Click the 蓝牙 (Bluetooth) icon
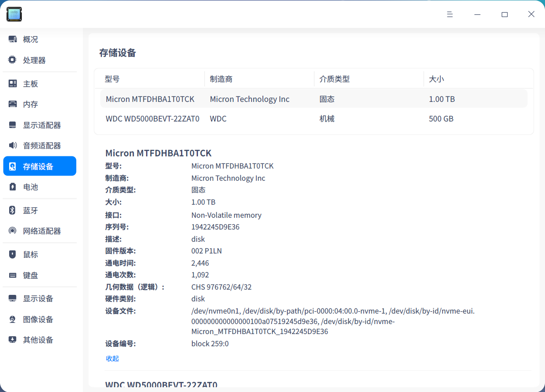Viewport: 545px width, 392px height. coord(12,210)
